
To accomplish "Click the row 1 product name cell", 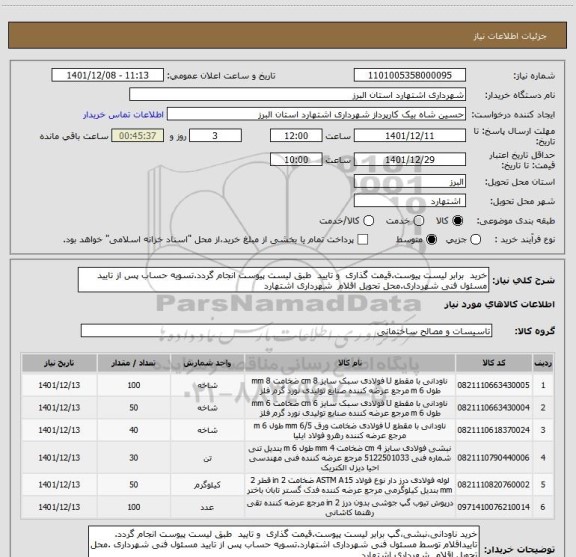I will click(350, 385).
